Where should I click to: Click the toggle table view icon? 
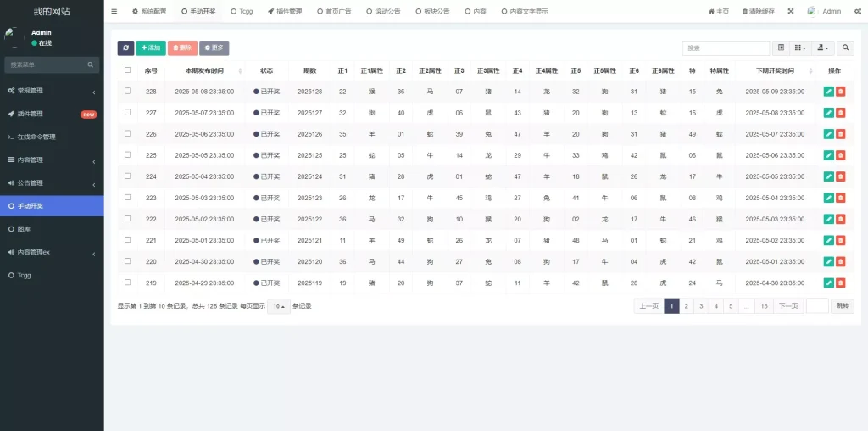(x=782, y=48)
